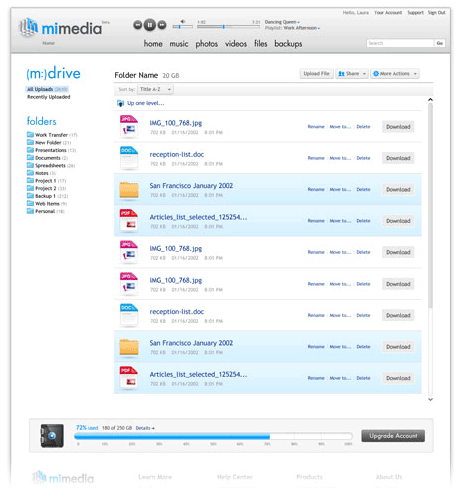
Task: Open the Notes folder icon
Action: [x=30, y=173]
